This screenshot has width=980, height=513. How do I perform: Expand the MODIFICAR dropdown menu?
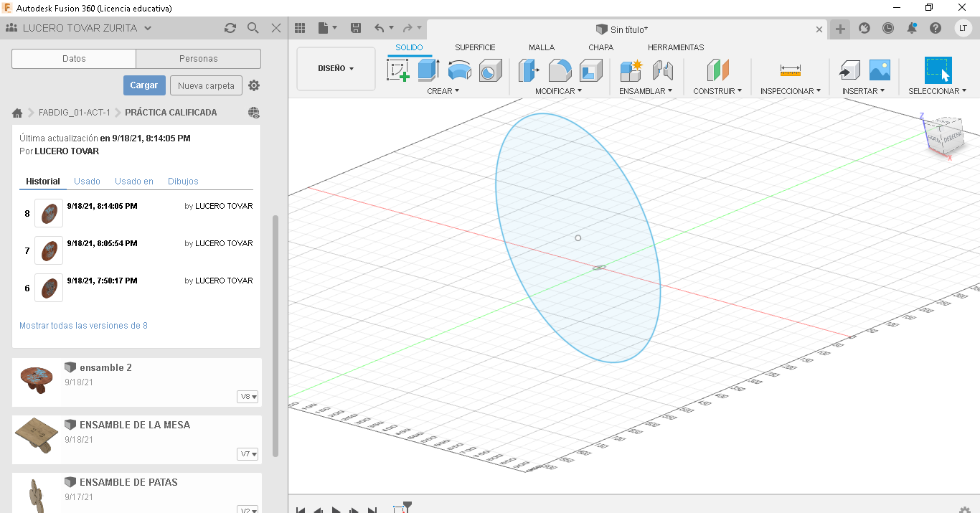tap(558, 91)
